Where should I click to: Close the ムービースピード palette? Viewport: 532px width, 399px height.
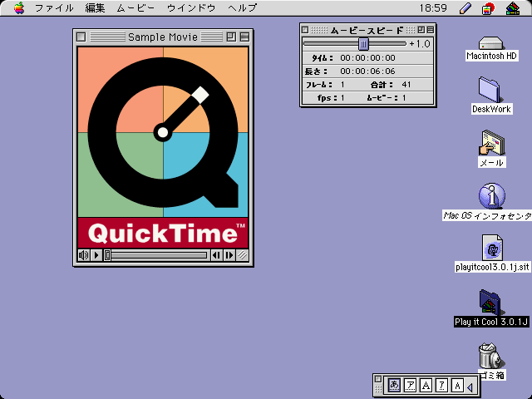point(305,30)
